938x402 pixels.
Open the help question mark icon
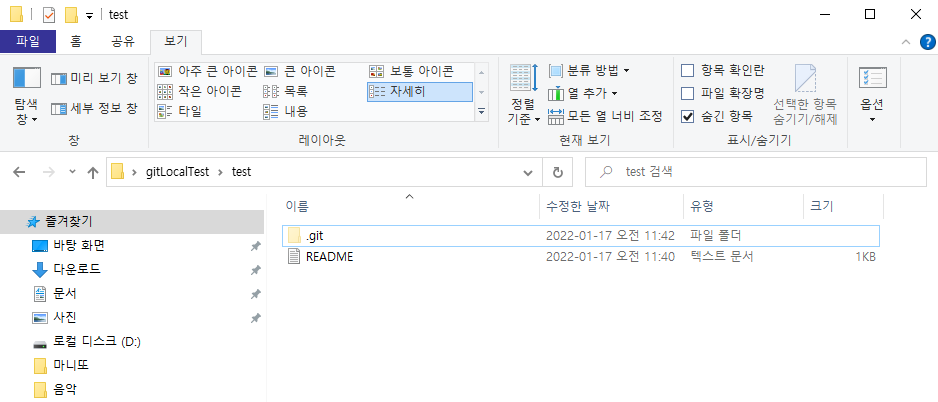tap(927, 42)
